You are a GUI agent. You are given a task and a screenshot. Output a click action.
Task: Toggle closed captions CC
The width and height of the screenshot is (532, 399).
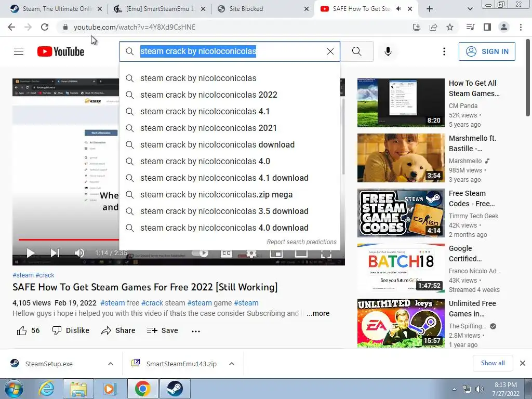pyautogui.click(x=227, y=254)
